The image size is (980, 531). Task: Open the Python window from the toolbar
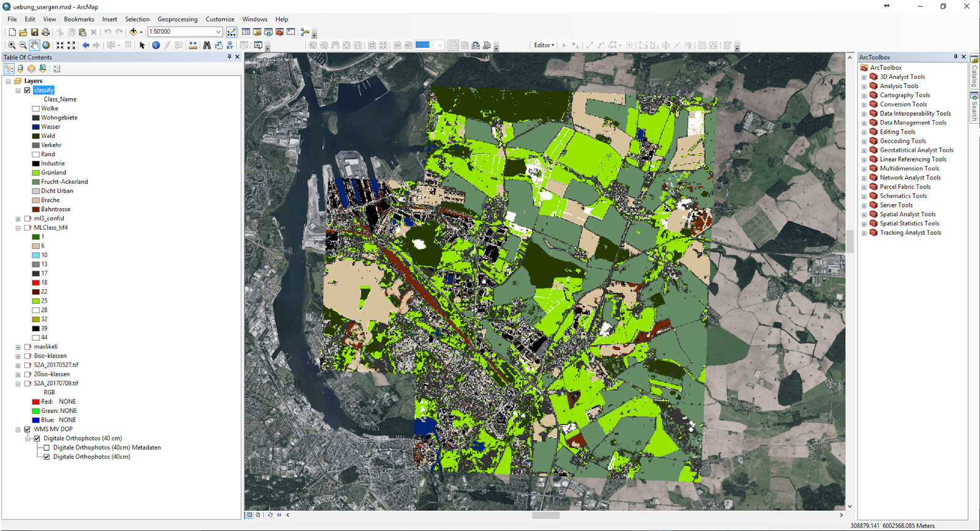point(291,32)
